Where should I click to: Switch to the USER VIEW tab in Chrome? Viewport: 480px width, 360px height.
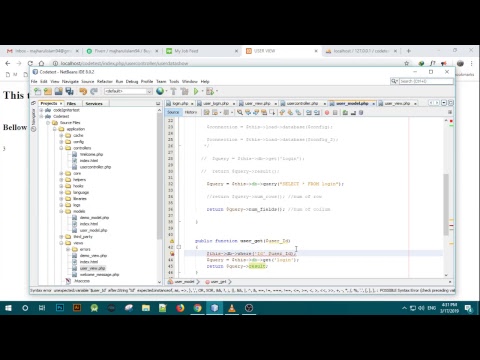(282, 51)
